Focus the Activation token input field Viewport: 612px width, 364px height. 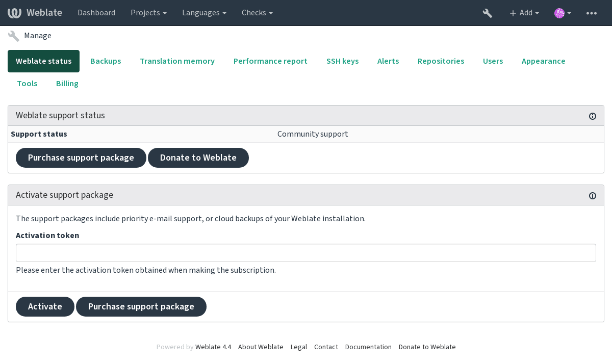pyautogui.click(x=306, y=253)
